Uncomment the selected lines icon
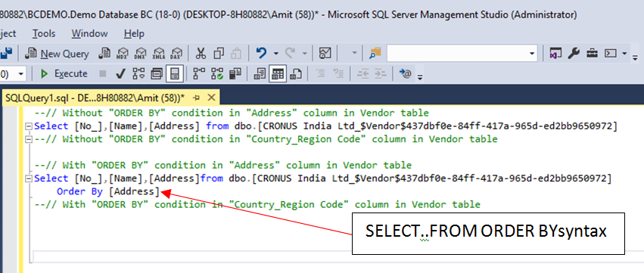The height and width of the screenshot is (273, 644). tap(338, 74)
